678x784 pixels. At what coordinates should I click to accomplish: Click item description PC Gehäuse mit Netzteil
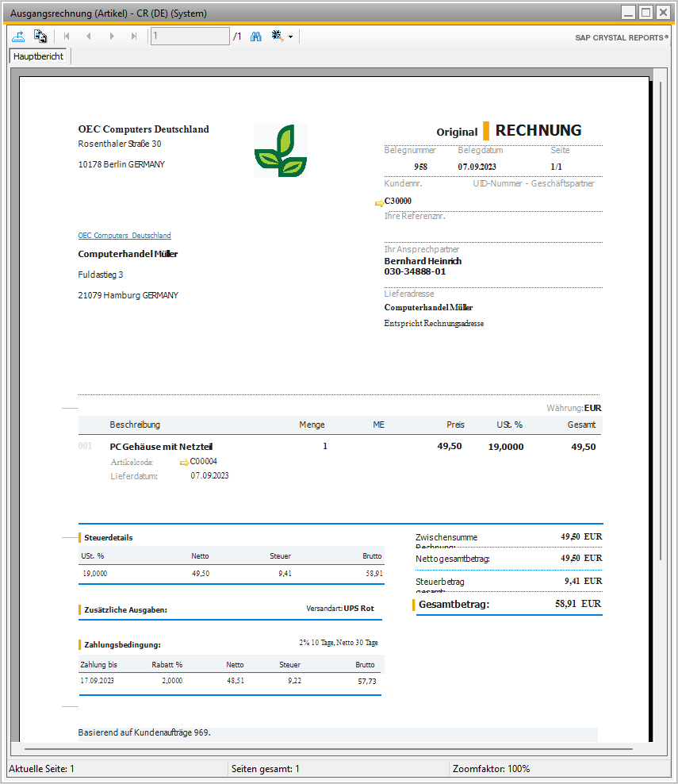point(161,447)
